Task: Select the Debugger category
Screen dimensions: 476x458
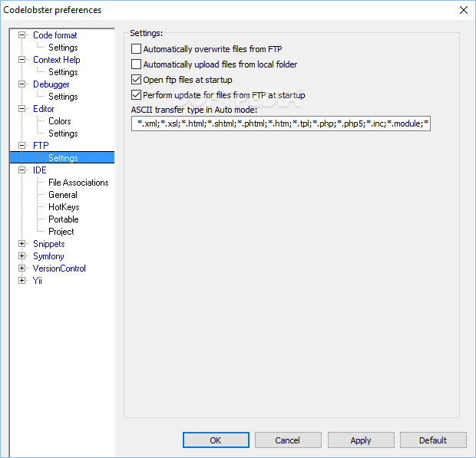Action: (x=51, y=84)
